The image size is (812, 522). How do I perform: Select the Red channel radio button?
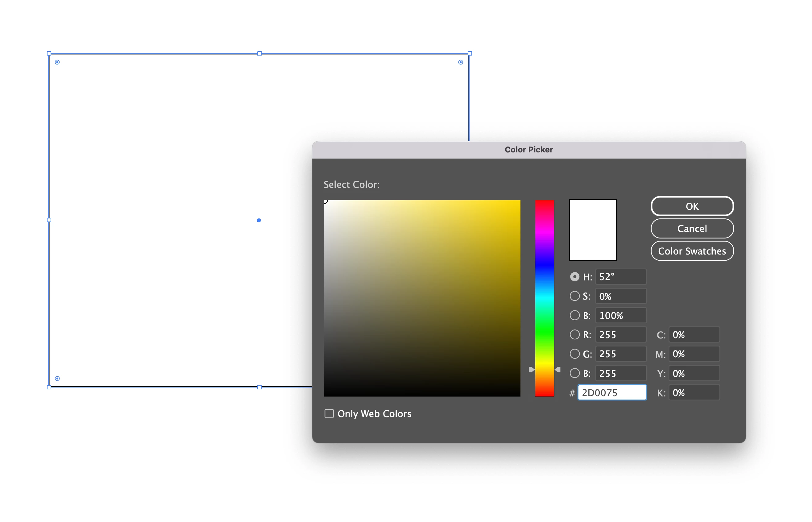click(574, 334)
